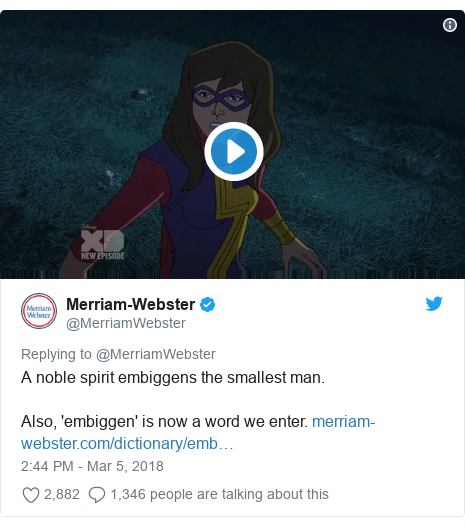The width and height of the screenshot is (465, 527).
Task: Open the merriam-webster.com dictionary link
Action: [x=198, y=433]
